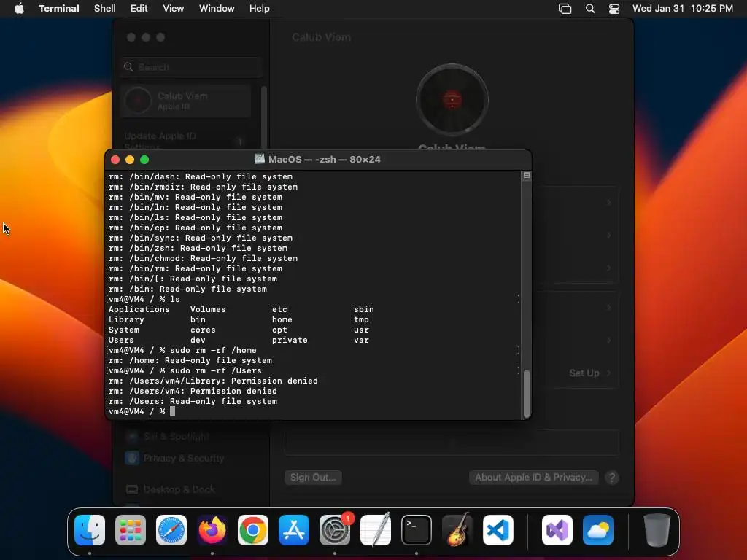Open the View menu
Viewport: 747px width, 560px height.
point(174,9)
